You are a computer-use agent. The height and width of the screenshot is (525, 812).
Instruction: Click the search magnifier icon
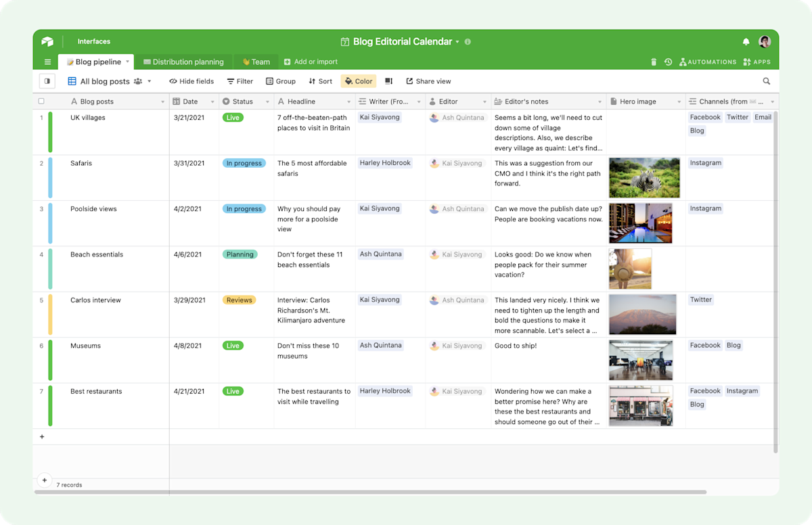767,81
